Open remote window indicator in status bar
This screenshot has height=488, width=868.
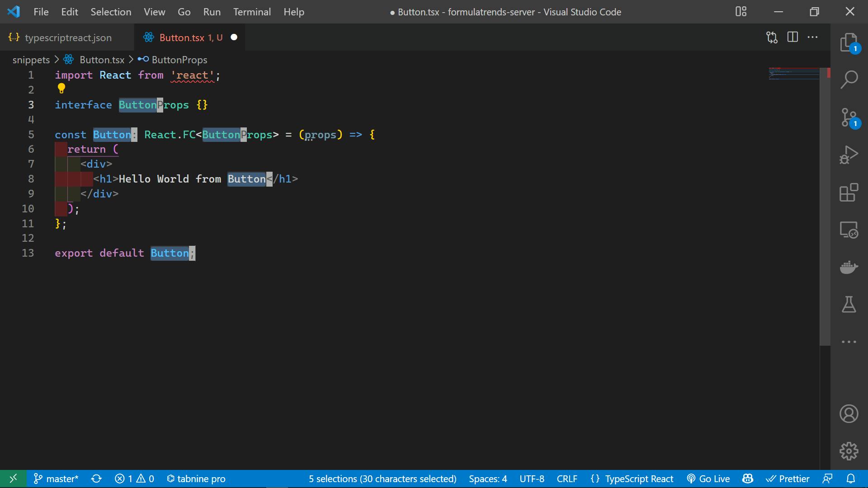(13, 479)
